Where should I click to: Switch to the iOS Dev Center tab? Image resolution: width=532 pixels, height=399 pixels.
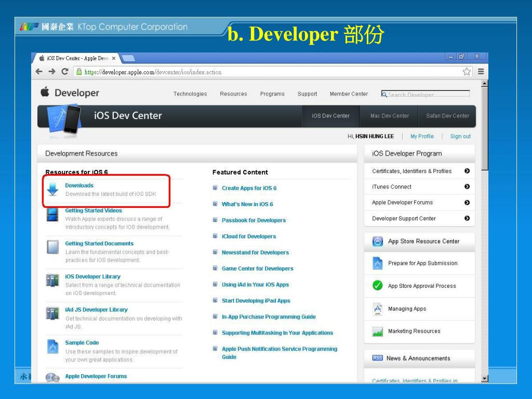(331, 116)
